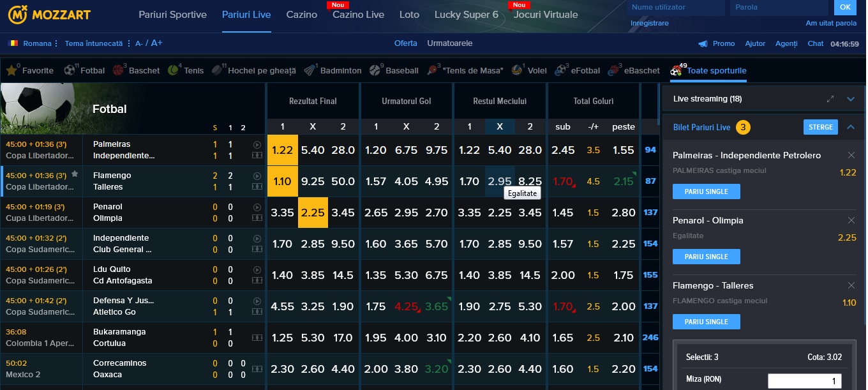868x390 pixels.
Task: Remove Flamengo - Talleres from bet slip
Action: click(x=851, y=285)
